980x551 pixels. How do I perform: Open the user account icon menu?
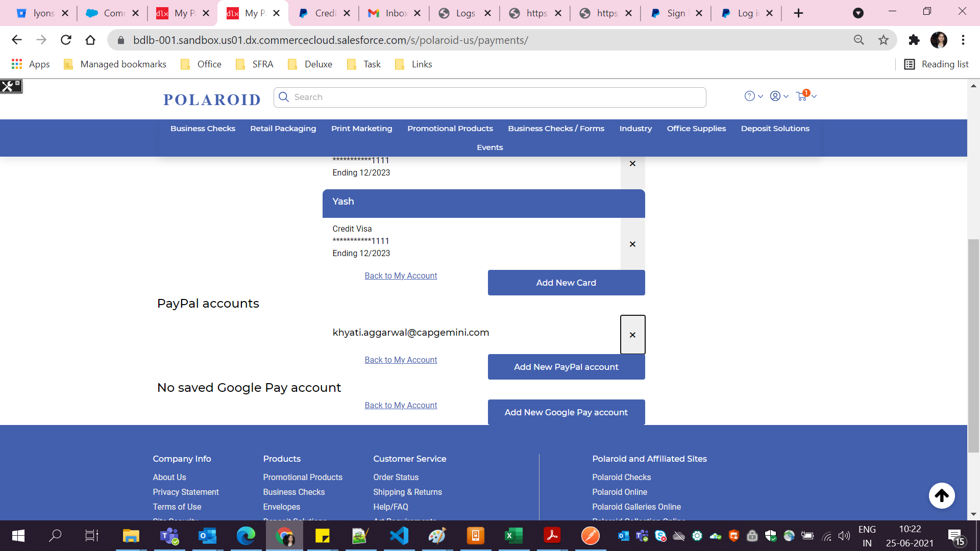775,96
